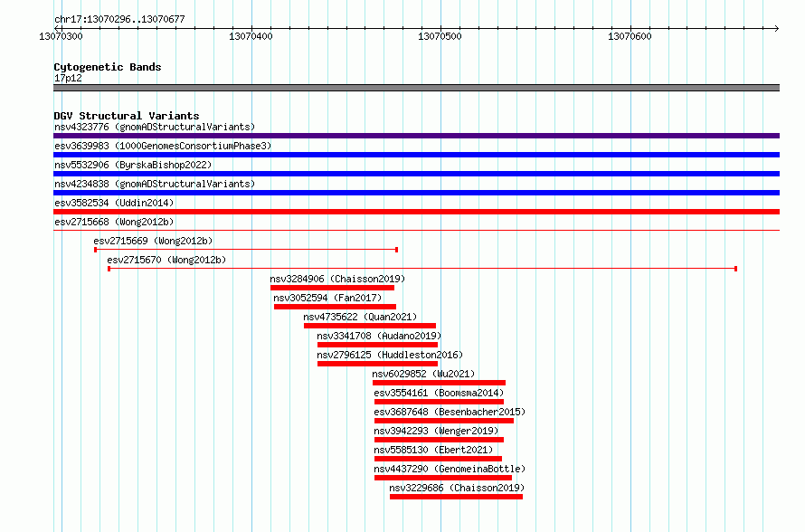Click the red nsv3229686 variant bar
This screenshot has height=532, width=805.
tap(457, 497)
